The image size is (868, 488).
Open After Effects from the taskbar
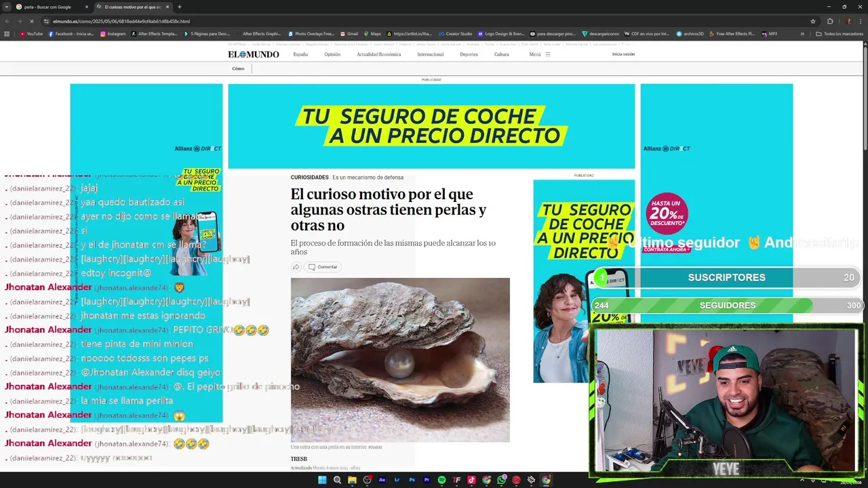(382, 480)
